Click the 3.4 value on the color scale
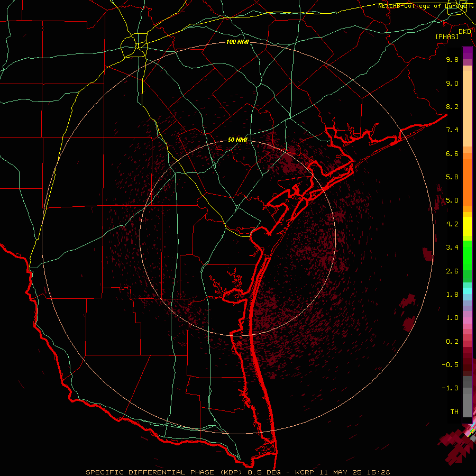This screenshot has height=476, width=476. pos(452,248)
